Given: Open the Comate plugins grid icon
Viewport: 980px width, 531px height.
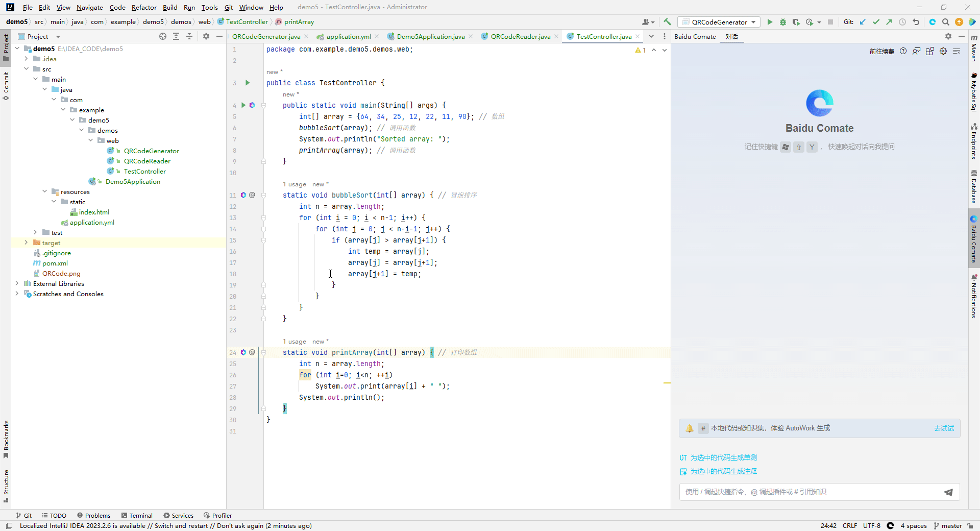Looking at the screenshot, I should pyautogui.click(x=930, y=51).
